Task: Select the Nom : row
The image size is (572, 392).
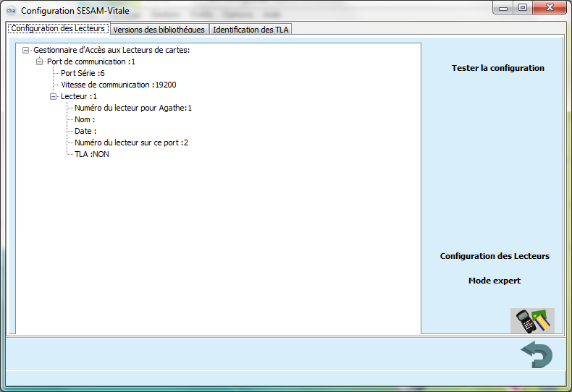Action: pyautogui.click(x=85, y=119)
